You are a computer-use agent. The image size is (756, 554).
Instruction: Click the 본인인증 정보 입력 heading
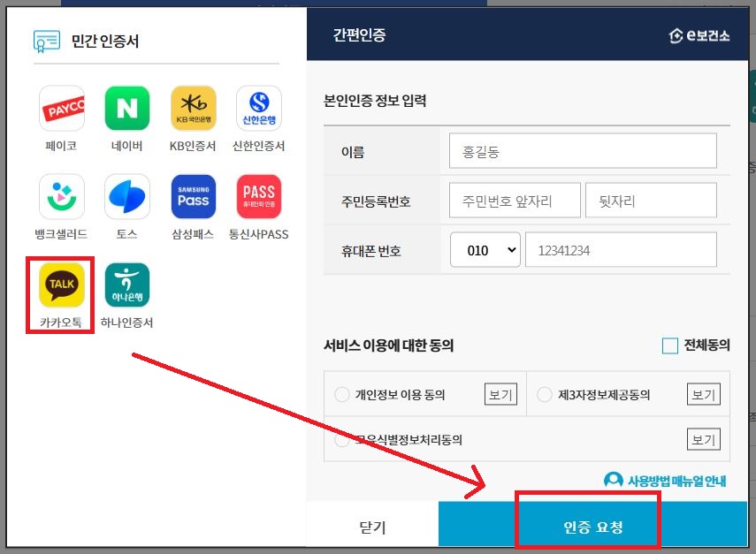click(375, 101)
